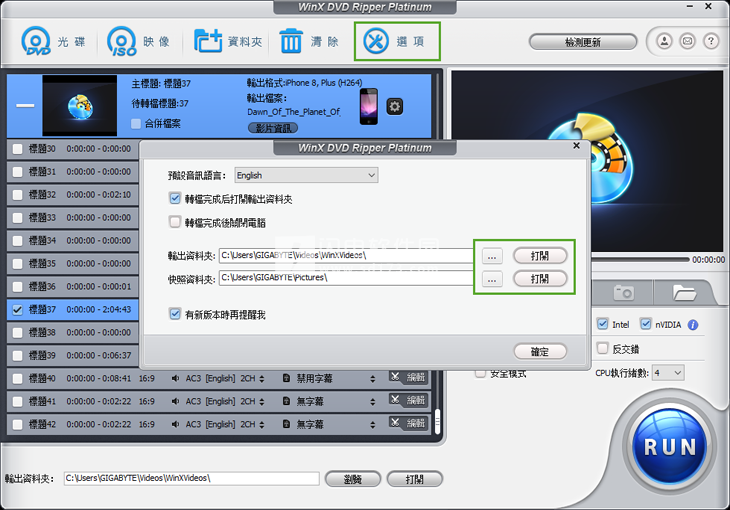The width and height of the screenshot is (730, 510).
Task: Change audio track stepper for 標題42
Action: (x=262, y=424)
